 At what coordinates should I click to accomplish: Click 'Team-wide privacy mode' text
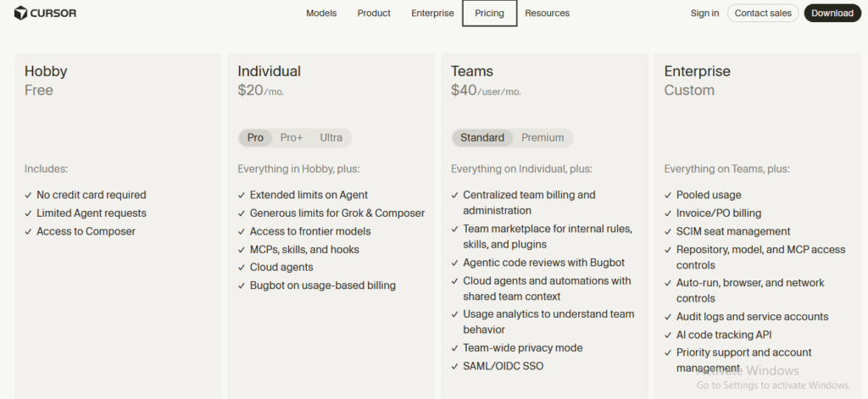tap(522, 348)
